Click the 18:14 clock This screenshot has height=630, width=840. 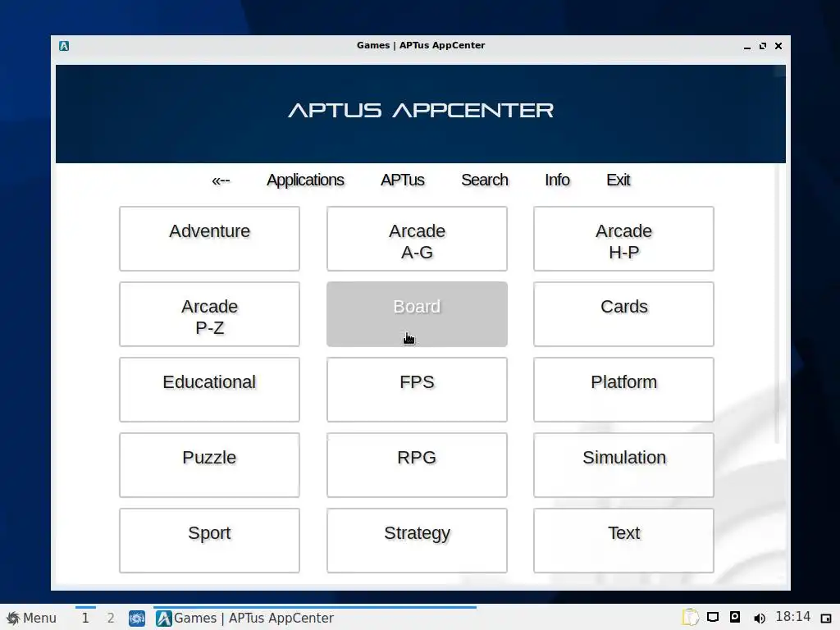coord(793,617)
